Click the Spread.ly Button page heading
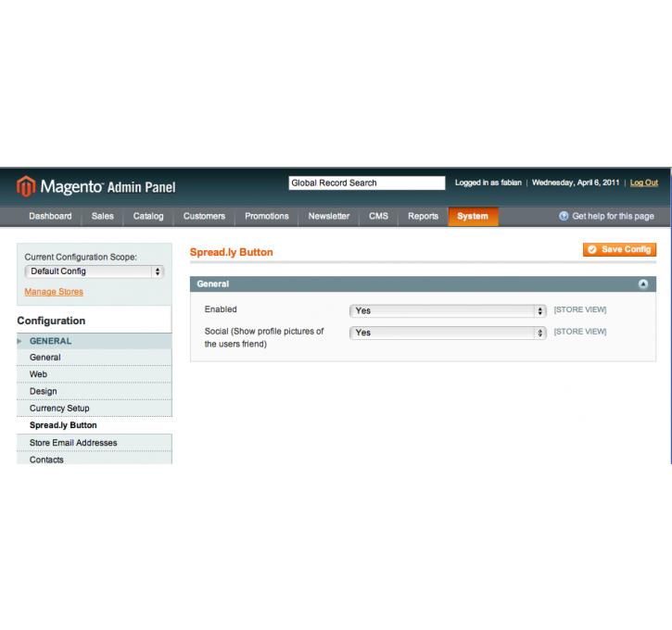The width and height of the screenshot is (672, 630). coord(232,252)
